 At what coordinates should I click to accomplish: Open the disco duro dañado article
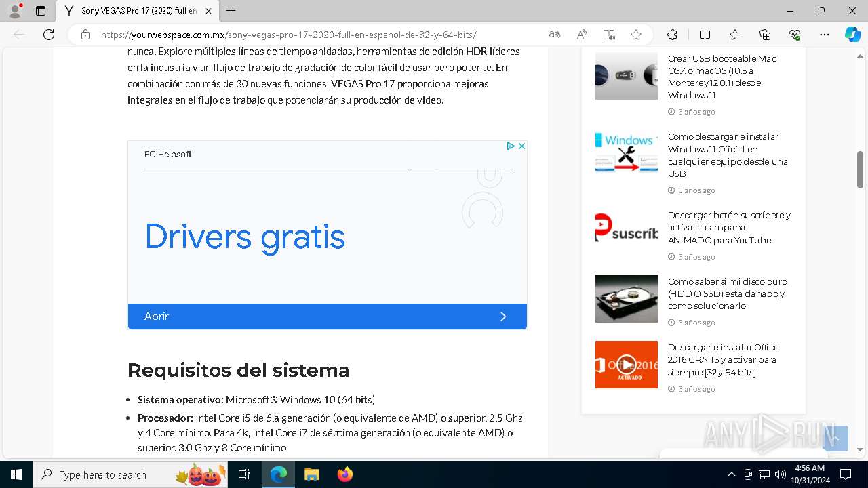click(727, 293)
